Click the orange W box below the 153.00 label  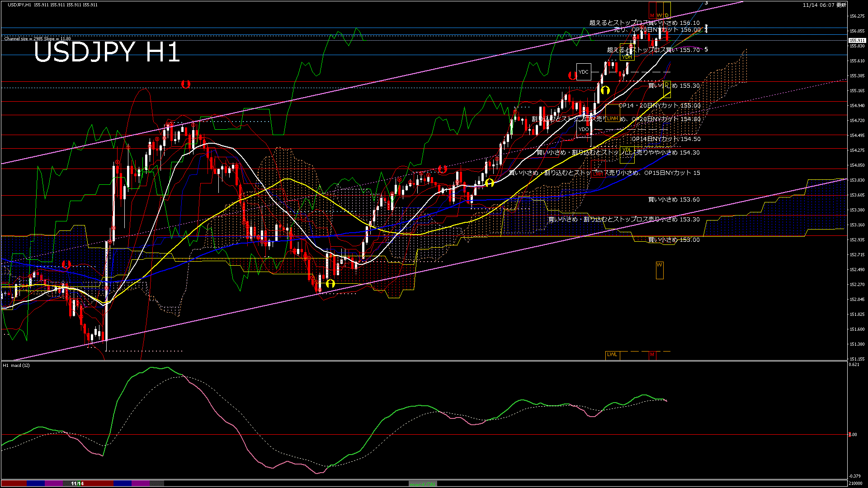pyautogui.click(x=660, y=270)
